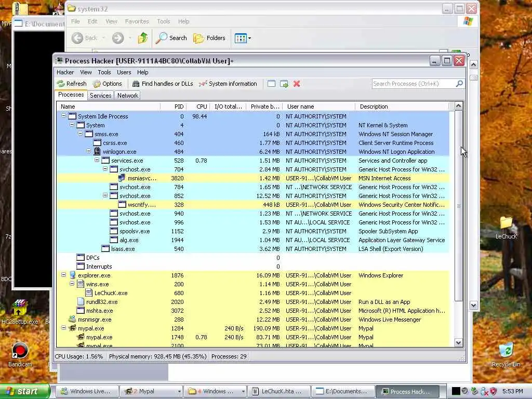Click the Refresh toolbar button
This screenshot has width=532, height=399.
(x=72, y=84)
